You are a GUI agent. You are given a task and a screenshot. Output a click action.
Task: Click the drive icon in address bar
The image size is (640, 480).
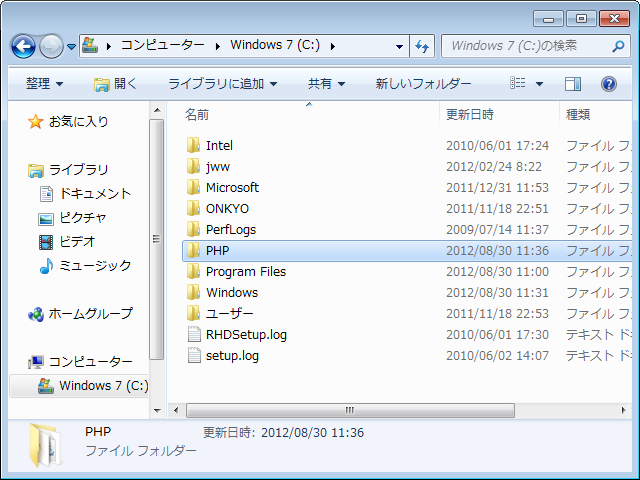click(x=90, y=45)
